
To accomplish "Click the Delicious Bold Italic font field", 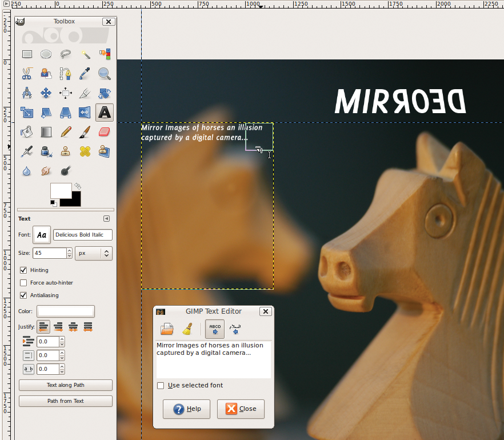I will [x=83, y=235].
